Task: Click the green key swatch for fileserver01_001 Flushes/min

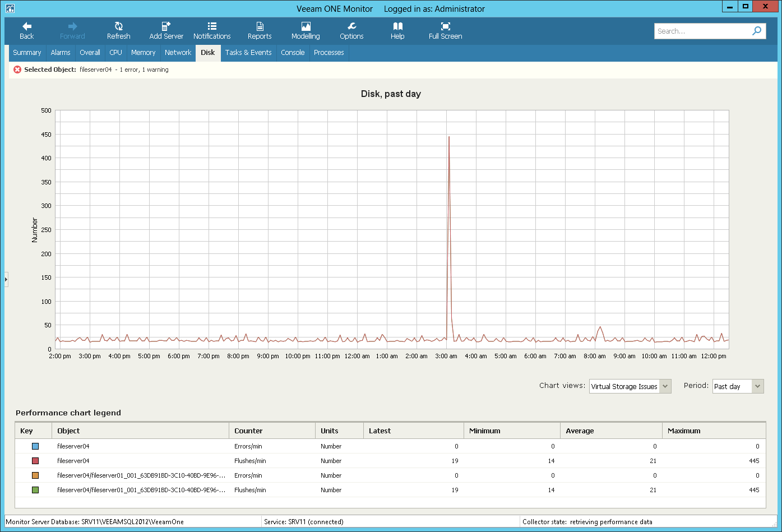Action: click(x=35, y=490)
